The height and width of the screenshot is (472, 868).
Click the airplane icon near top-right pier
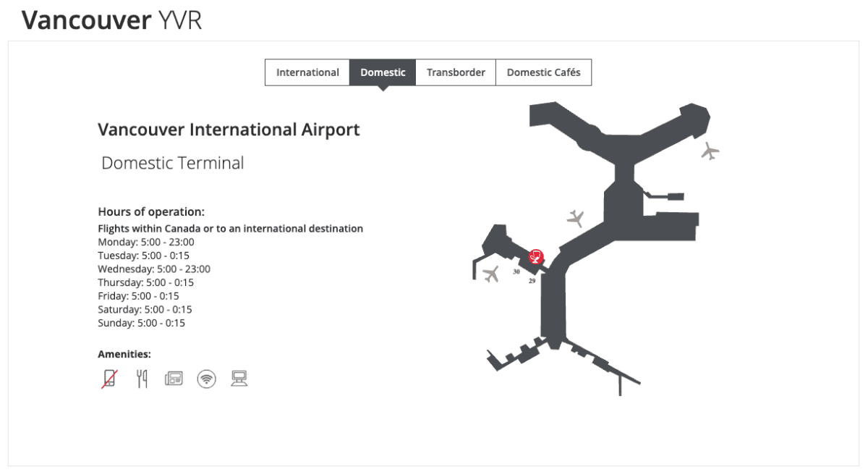[710, 151]
